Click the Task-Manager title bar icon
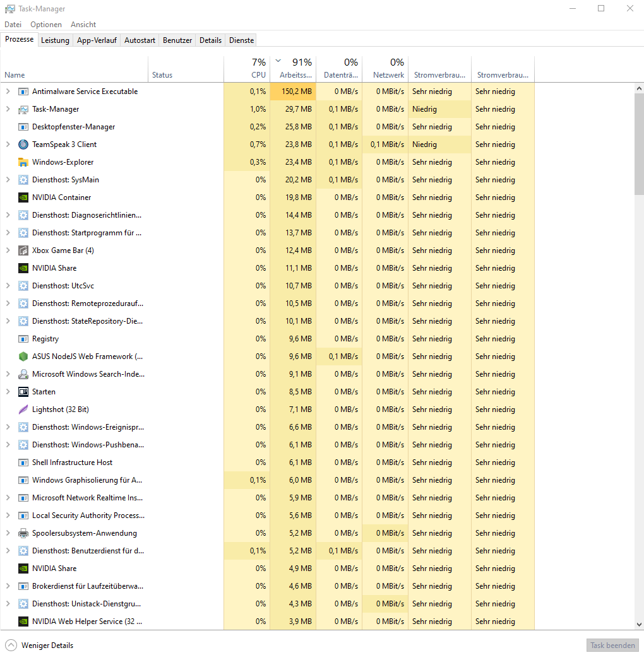The height and width of the screenshot is (660, 644). [9, 9]
